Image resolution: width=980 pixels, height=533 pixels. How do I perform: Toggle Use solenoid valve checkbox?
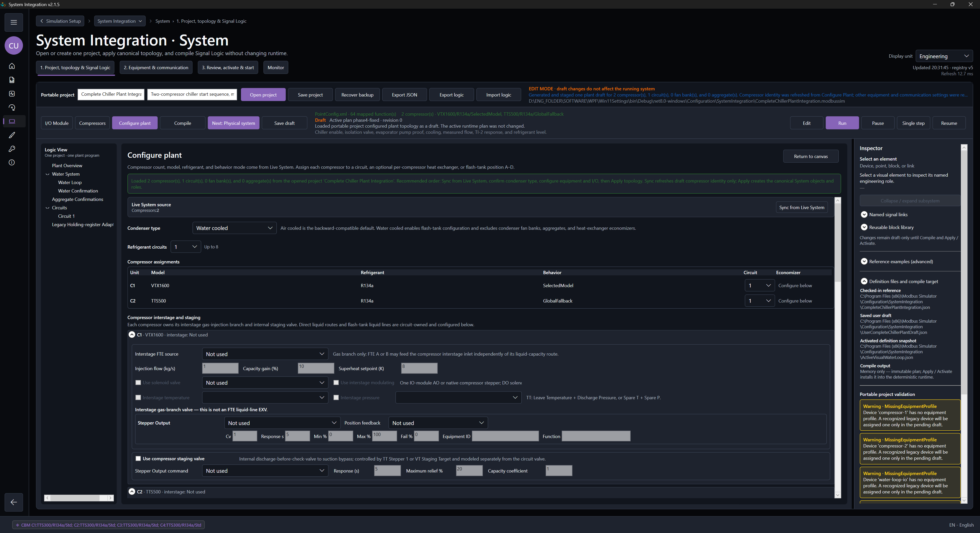138,382
